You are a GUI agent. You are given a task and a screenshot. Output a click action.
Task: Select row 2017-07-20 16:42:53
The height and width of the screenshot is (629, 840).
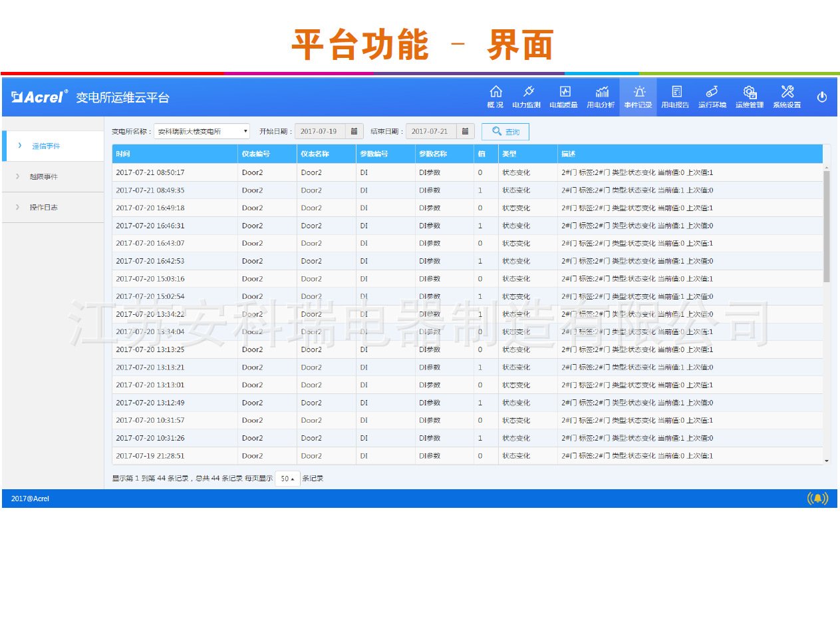tap(468, 261)
